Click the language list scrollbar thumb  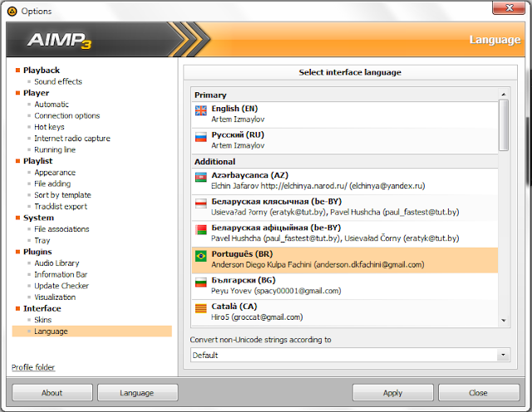tap(504, 125)
